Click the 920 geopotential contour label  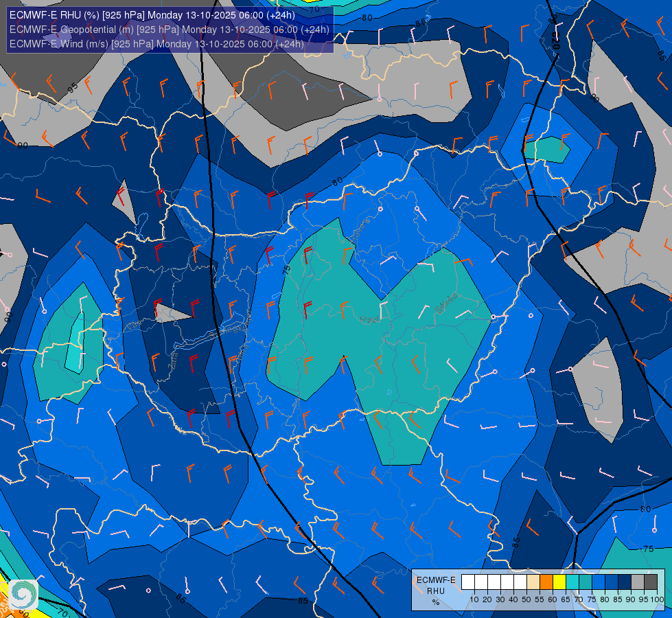click(555, 42)
